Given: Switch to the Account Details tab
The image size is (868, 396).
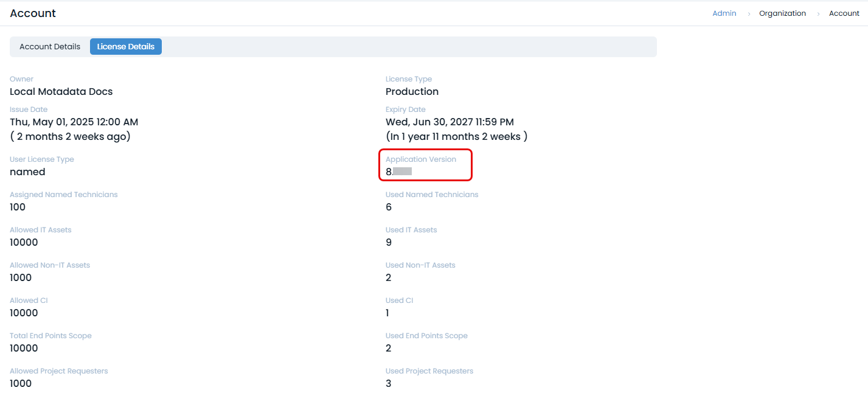Looking at the screenshot, I should 50,47.
